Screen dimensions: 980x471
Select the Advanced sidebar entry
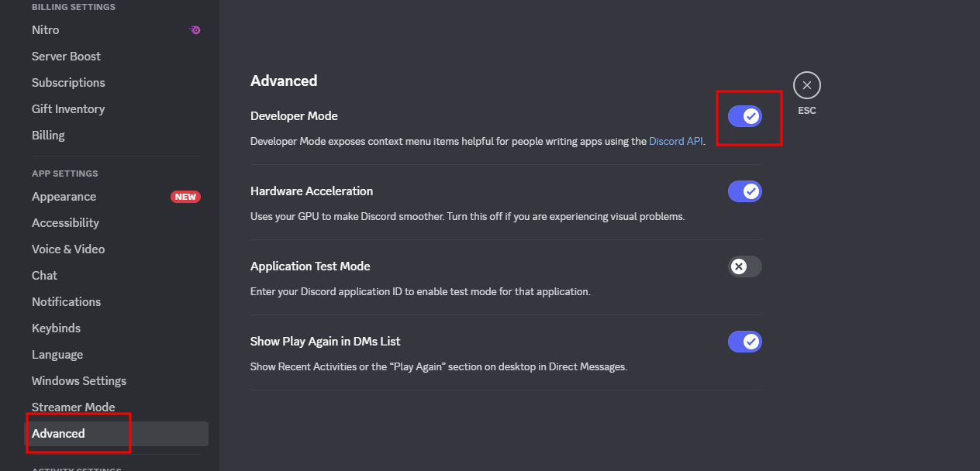[116, 434]
